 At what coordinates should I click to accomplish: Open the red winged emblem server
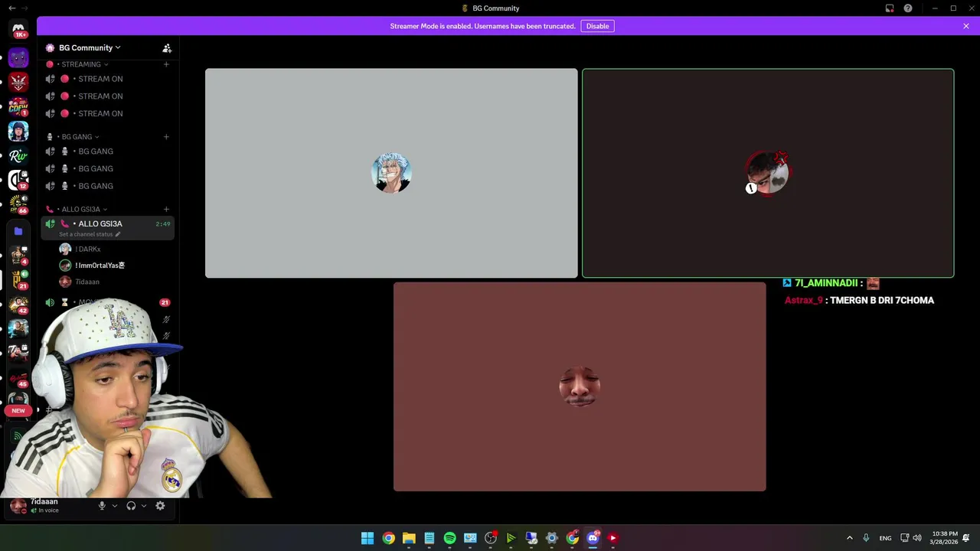18,82
